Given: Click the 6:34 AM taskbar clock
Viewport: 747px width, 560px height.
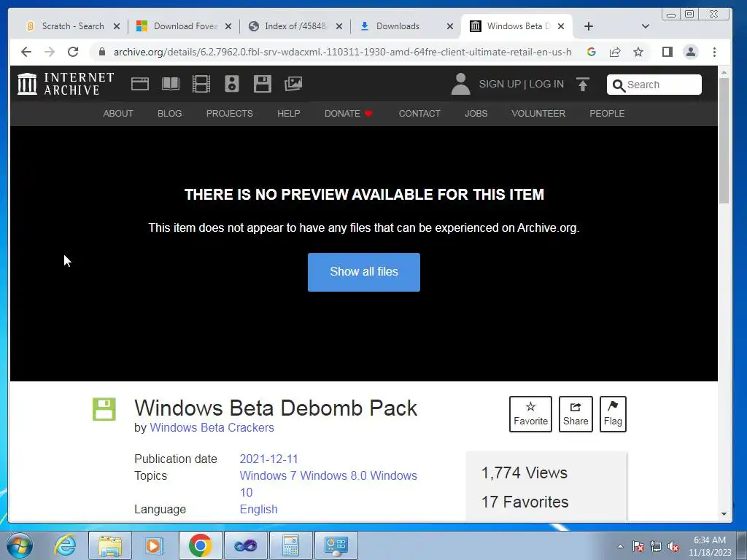Looking at the screenshot, I should coord(710,545).
